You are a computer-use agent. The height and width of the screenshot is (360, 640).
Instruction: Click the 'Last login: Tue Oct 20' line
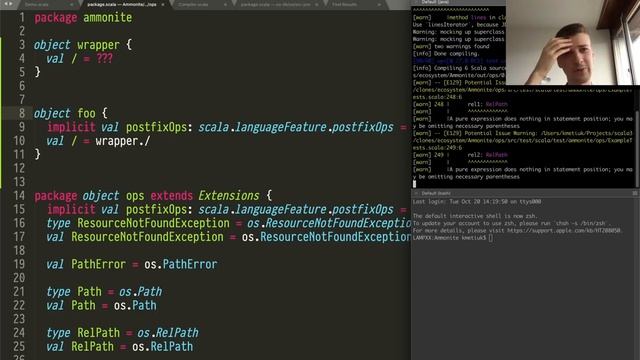tap(477, 202)
